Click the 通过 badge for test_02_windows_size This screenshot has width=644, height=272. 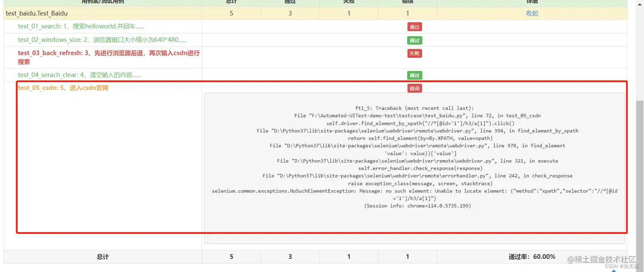click(x=414, y=40)
